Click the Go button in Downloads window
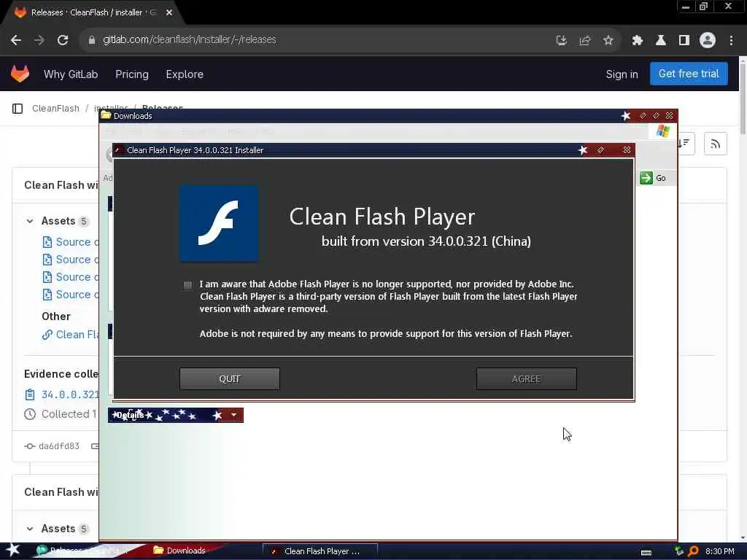The image size is (747, 560). [654, 178]
